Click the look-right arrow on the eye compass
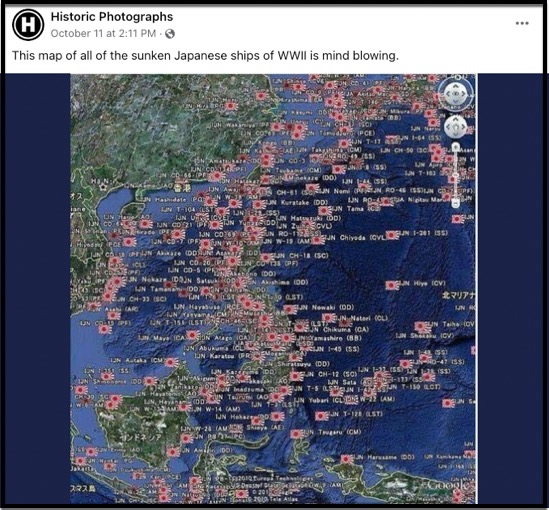 tap(464, 94)
